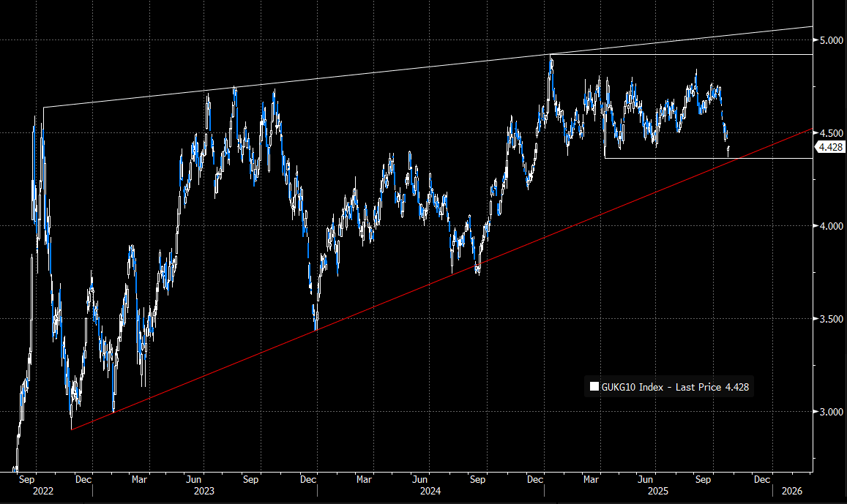Click the Jun label above year 2023

[x=194, y=479]
